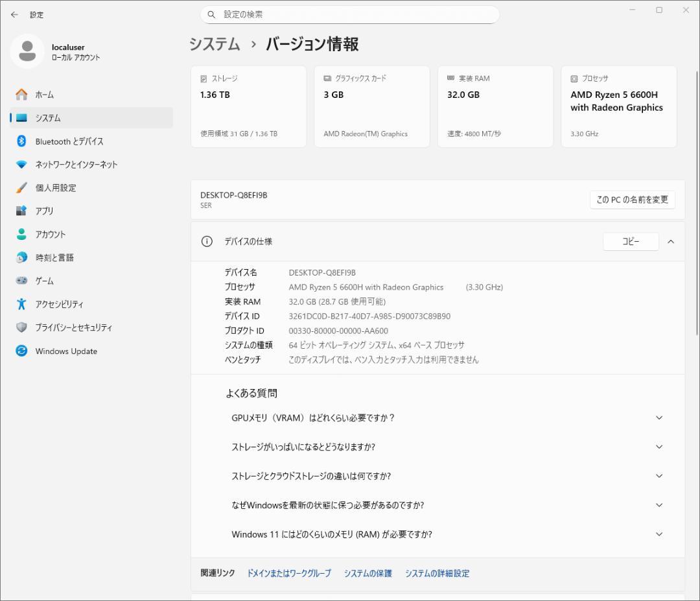Image resolution: width=700 pixels, height=601 pixels.
Task: Click the back arrow at top left
Action: 14,14
